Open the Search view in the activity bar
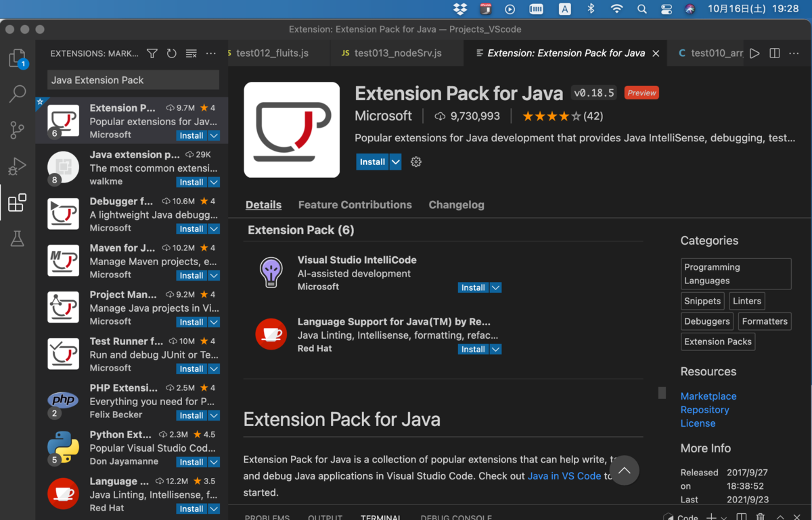Image resolution: width=812 pixels, height=520 pixels. click(x=17, y=94)
